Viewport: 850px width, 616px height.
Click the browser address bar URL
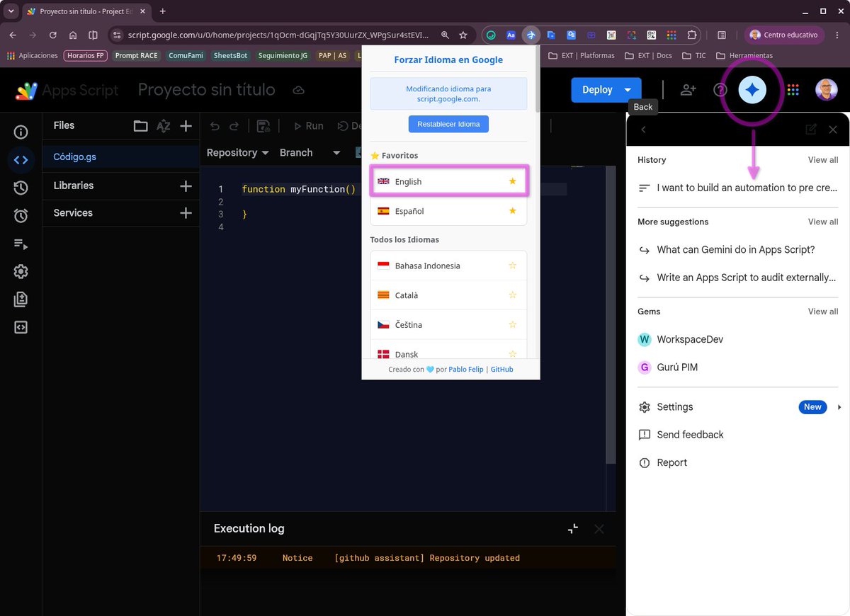click(280, 35)
